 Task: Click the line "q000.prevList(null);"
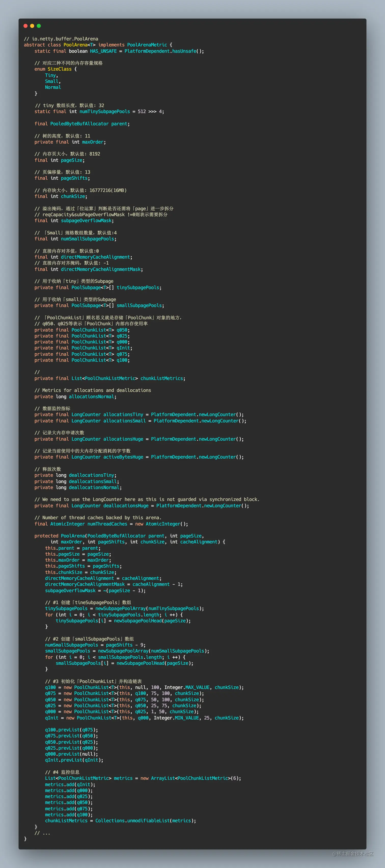click(x=71, y=754)
